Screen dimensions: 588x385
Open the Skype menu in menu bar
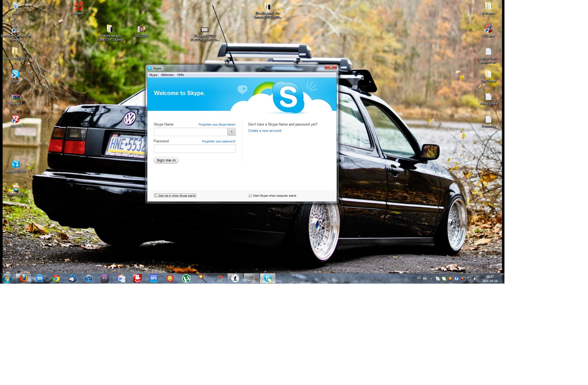coord(153,75)
